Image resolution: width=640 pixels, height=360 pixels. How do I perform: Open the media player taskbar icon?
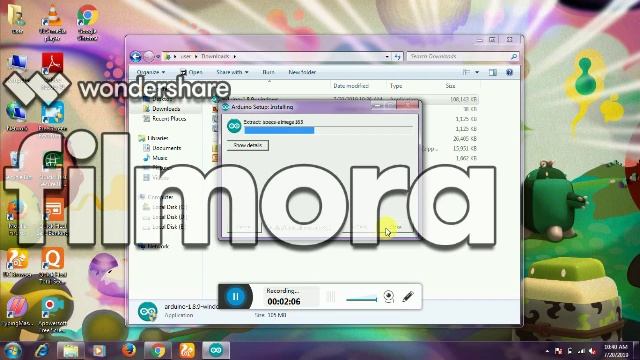pos(98,351)
